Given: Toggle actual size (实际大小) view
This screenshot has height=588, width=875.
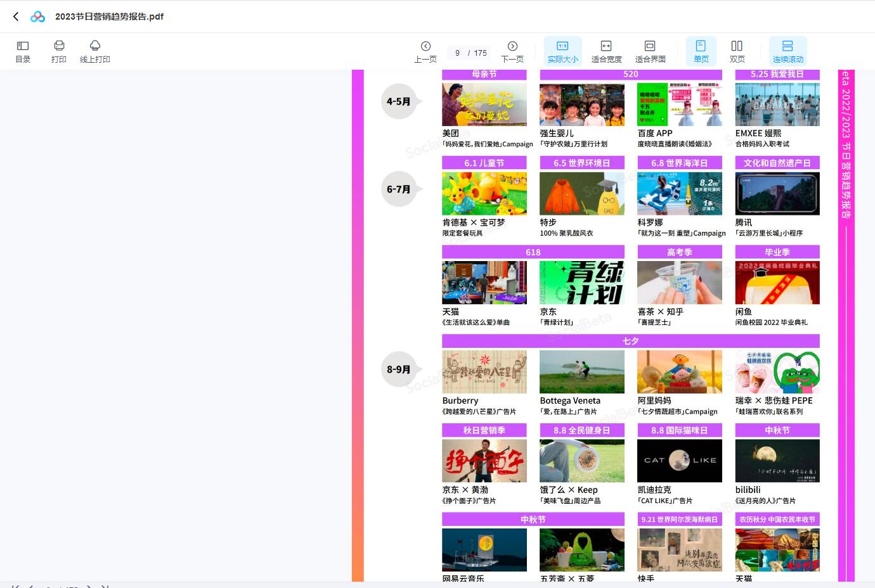Looking at the screenshot, I should pos(562,51).
